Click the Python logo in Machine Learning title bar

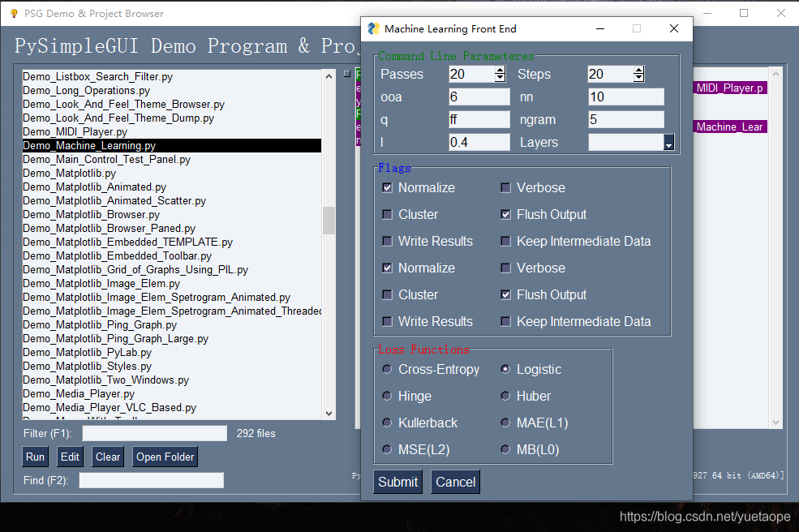(x=373, y=28)
